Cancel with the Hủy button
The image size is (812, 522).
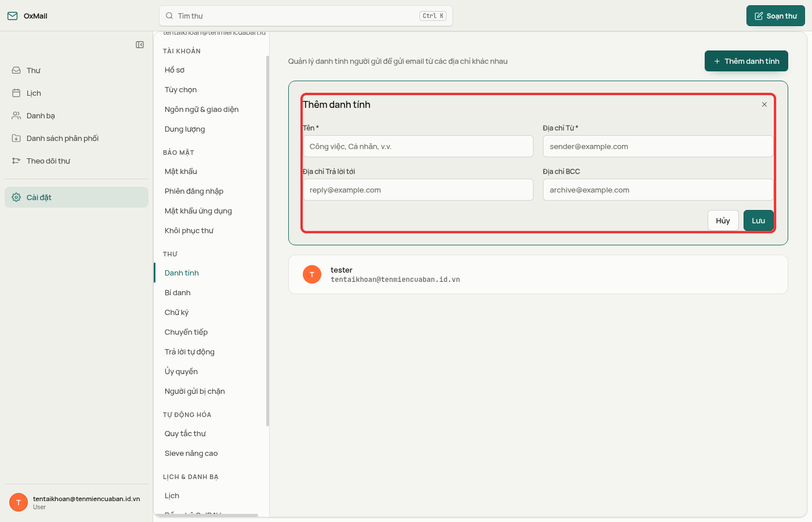point(723,220)
